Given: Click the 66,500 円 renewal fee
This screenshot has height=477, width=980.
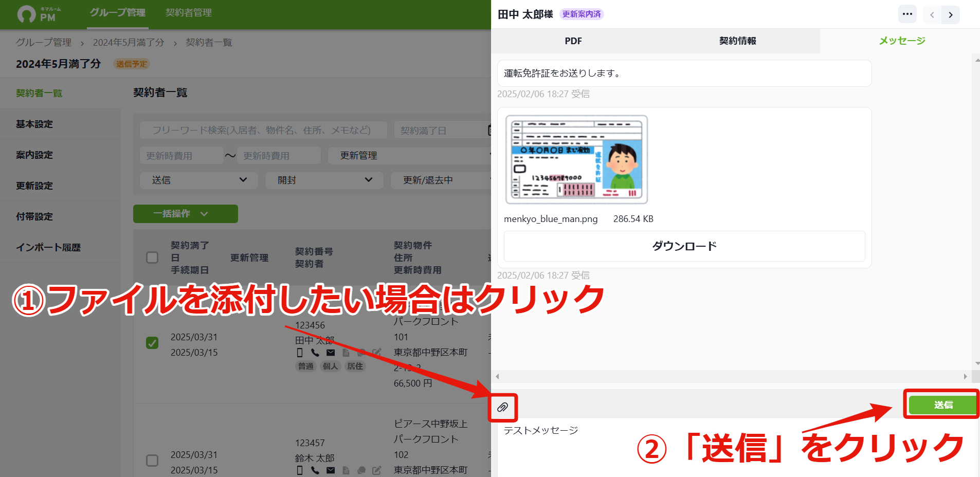Looking at the screenshot, I should (x=413, y=383).
